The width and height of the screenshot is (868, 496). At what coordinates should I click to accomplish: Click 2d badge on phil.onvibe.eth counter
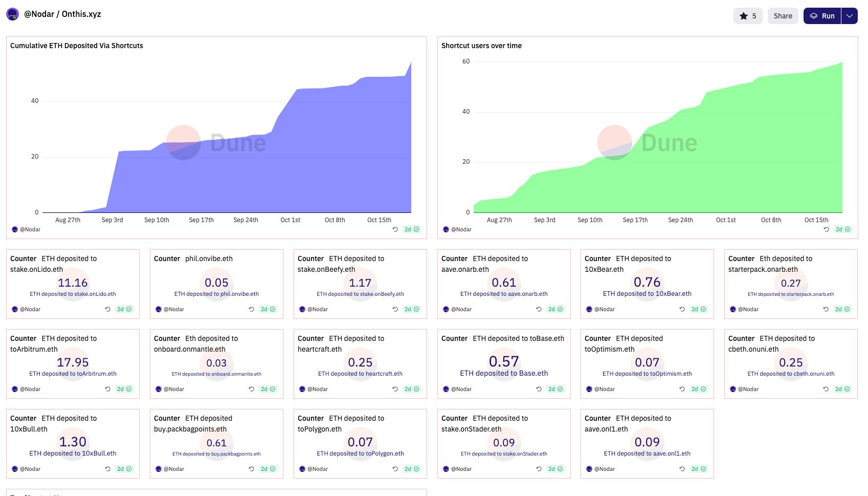[x=268, y=309]
